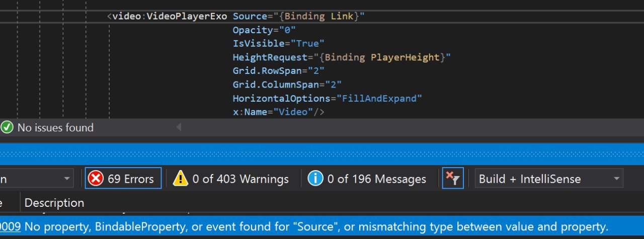Screen dimensions: 644x239
Task: Click the x:Name="Video" line
Action: coord(279,112)
